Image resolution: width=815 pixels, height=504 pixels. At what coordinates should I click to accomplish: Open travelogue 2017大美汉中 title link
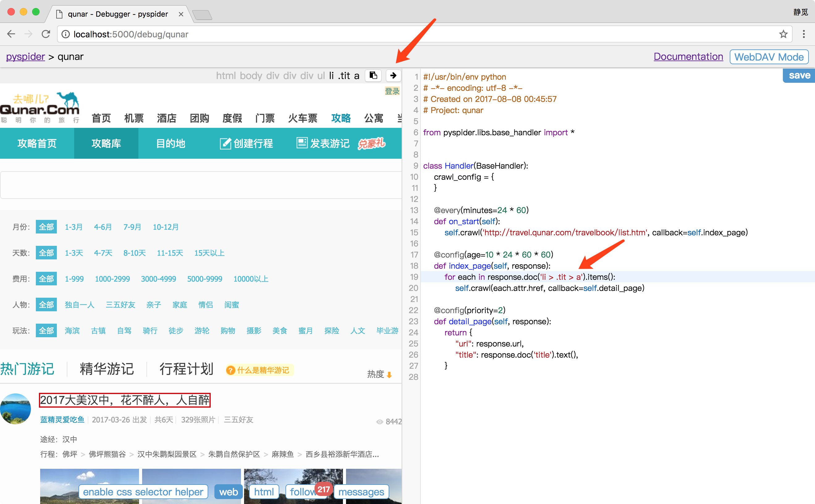click(125, 400)
